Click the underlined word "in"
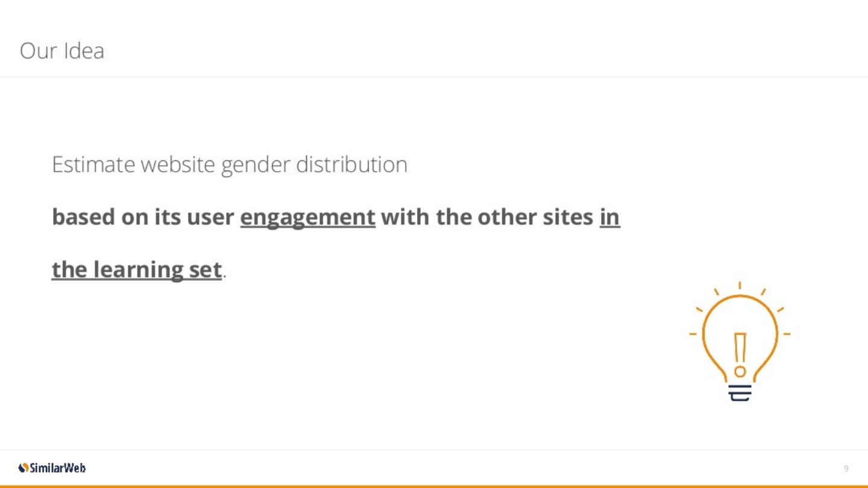 609,217
